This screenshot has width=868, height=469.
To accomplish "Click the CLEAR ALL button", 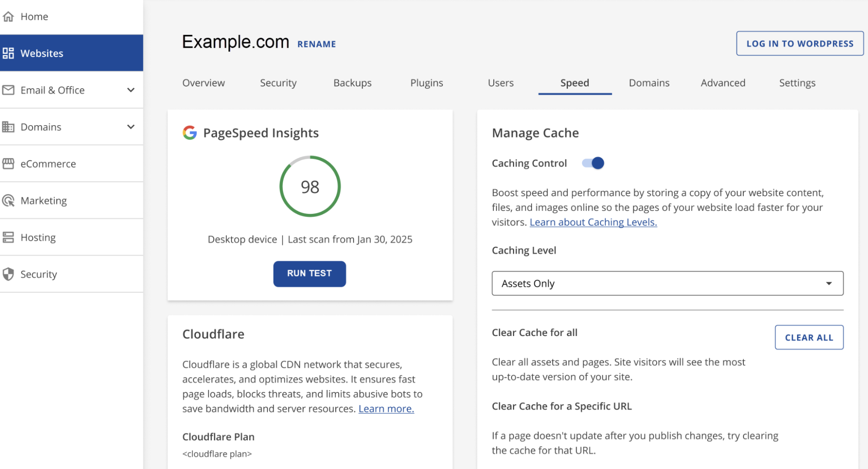I will [809, 337].
